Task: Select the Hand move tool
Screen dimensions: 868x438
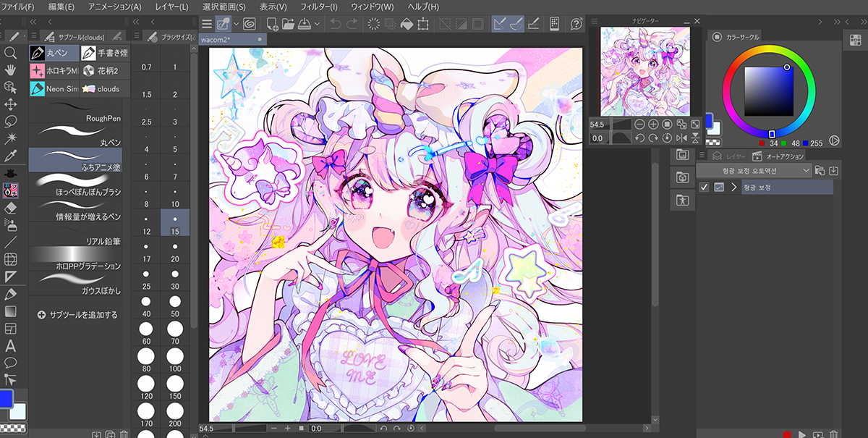Action: click(10, 70)
